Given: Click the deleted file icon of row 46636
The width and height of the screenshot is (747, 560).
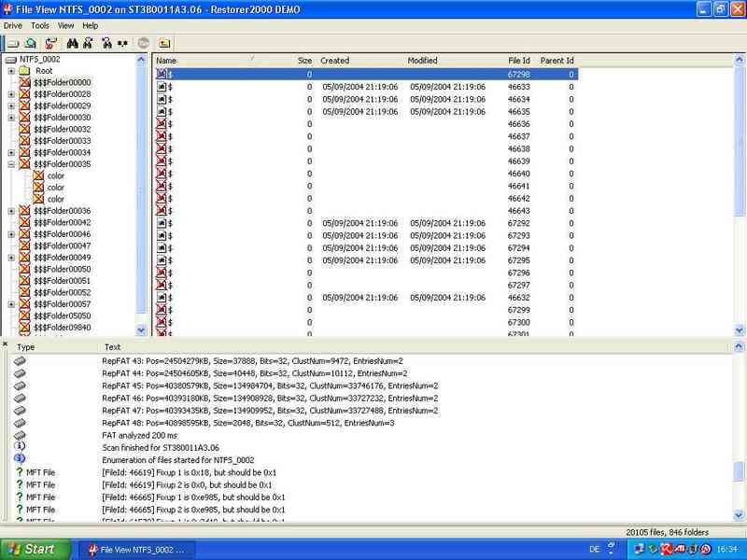Looking at the screenshot, I should coord(162,124).
